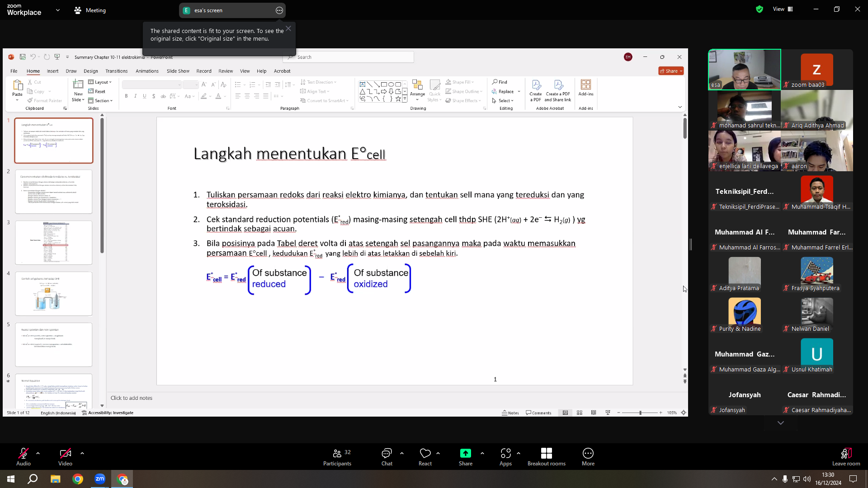Click the green Share screen icon

pyautogui.click(x=466, y=453)
